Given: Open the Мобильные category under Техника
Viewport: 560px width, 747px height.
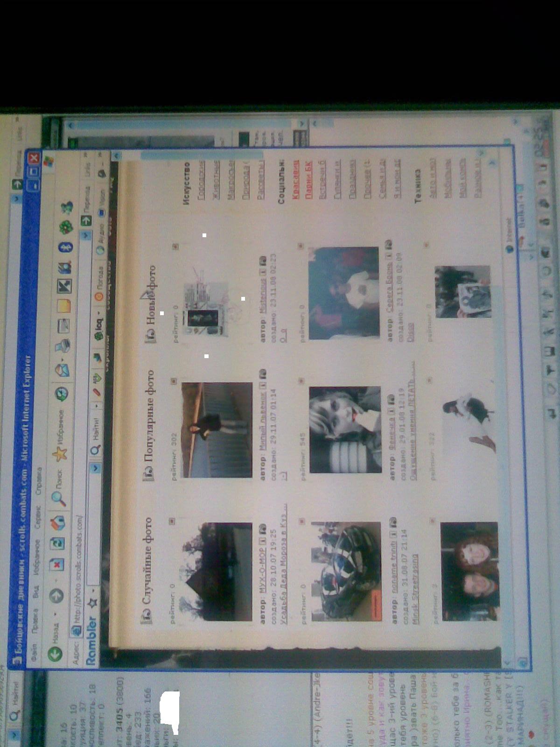Looking at the screenshot, I should (x=447, y=178).
